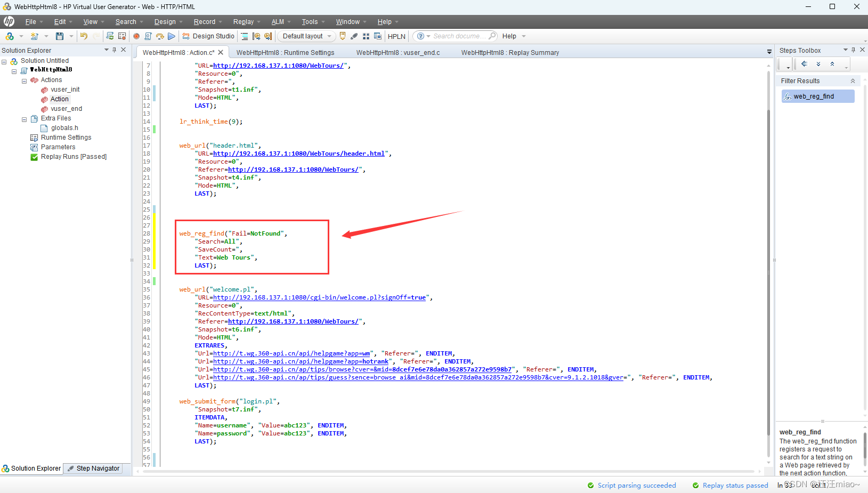
Task: Click the header.html URL link on line 18
Action: [x=299, y=153]
